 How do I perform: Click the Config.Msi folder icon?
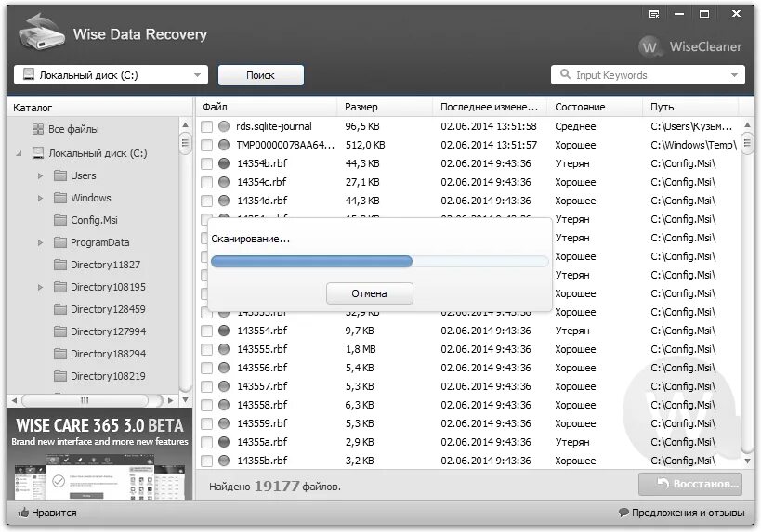[x=60, y=220]
